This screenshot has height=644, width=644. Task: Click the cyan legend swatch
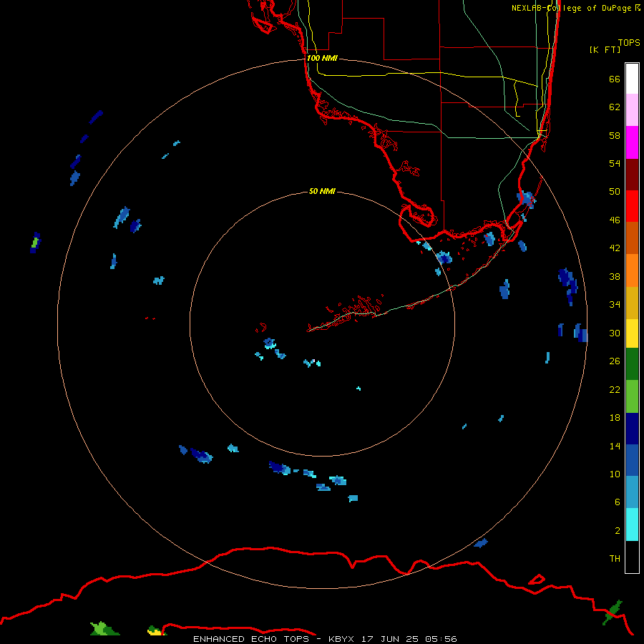point(632,525)
